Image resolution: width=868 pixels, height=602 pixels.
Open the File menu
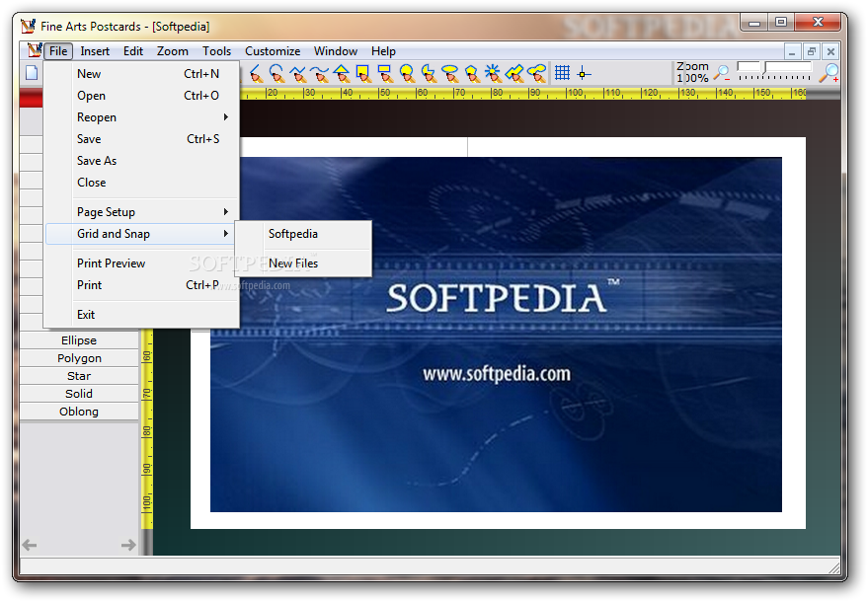(58, 51)
